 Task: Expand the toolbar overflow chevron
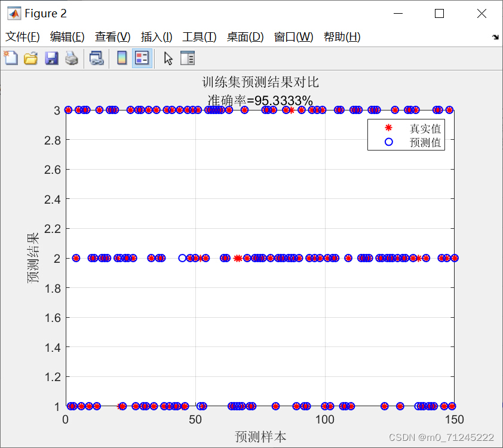495,36
